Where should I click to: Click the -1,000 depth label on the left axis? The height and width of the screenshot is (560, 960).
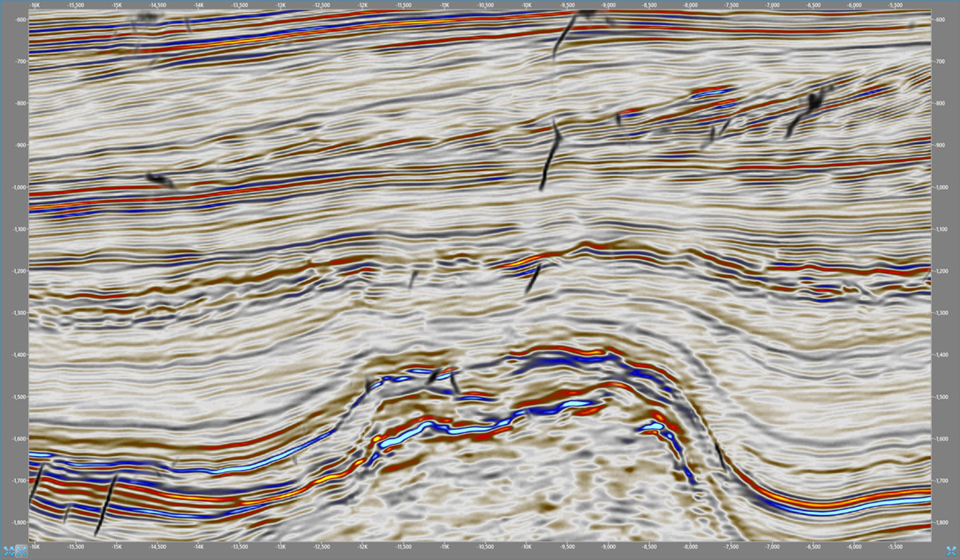pyautogui.click(x=18, y=187)
